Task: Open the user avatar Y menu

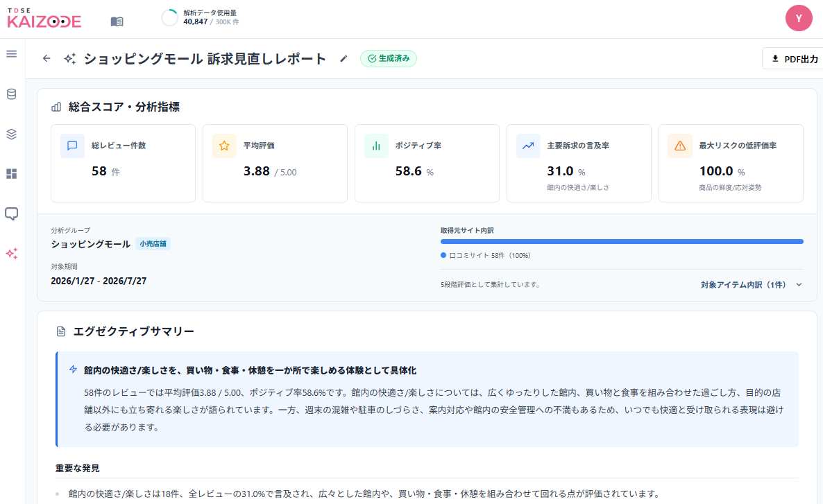Action: tap(798, 18)
